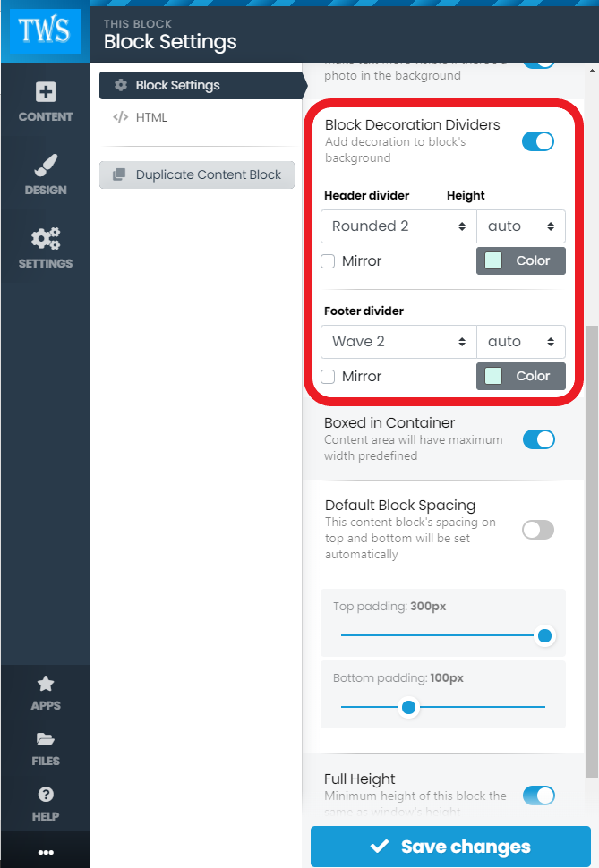Open the Content section in sidebar
599x868 pixels.
[45, 101]
